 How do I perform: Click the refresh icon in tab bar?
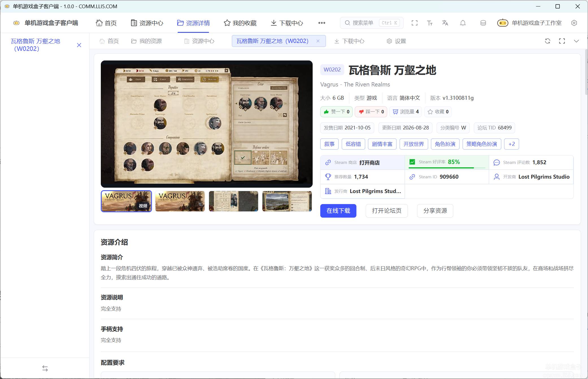point(547,41)
